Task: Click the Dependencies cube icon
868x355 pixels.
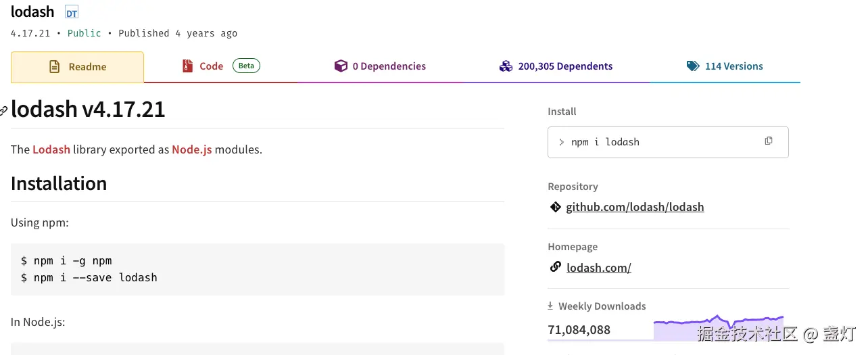Action: tap(341, 66)
